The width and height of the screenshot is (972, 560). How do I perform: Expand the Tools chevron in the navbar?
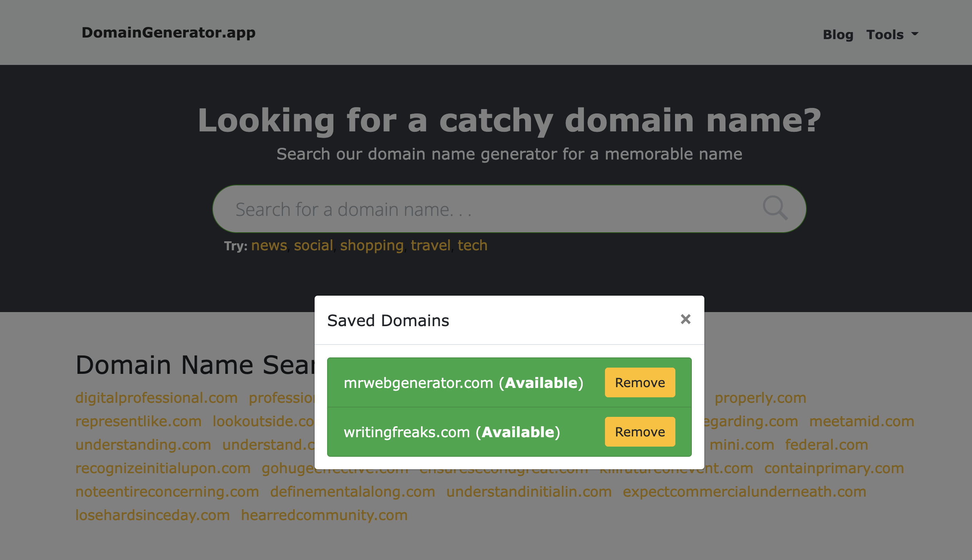pyautogui.click(x=916, y=35)
